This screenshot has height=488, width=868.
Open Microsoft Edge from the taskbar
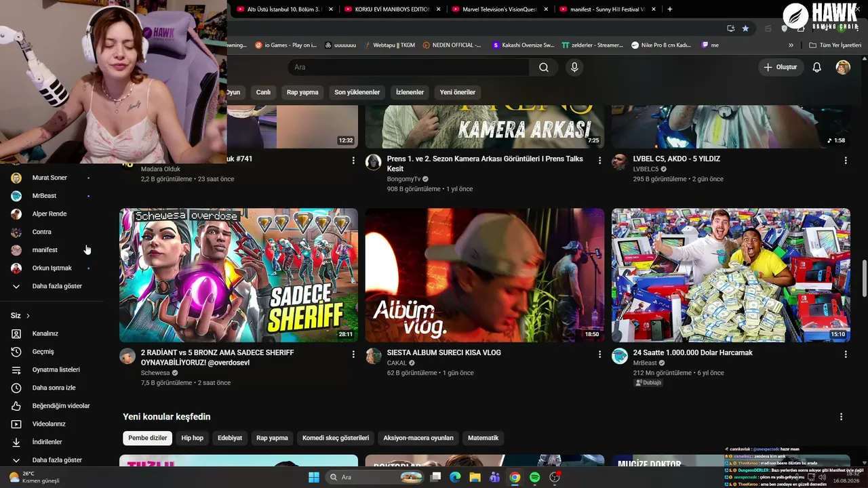(455, 477)
